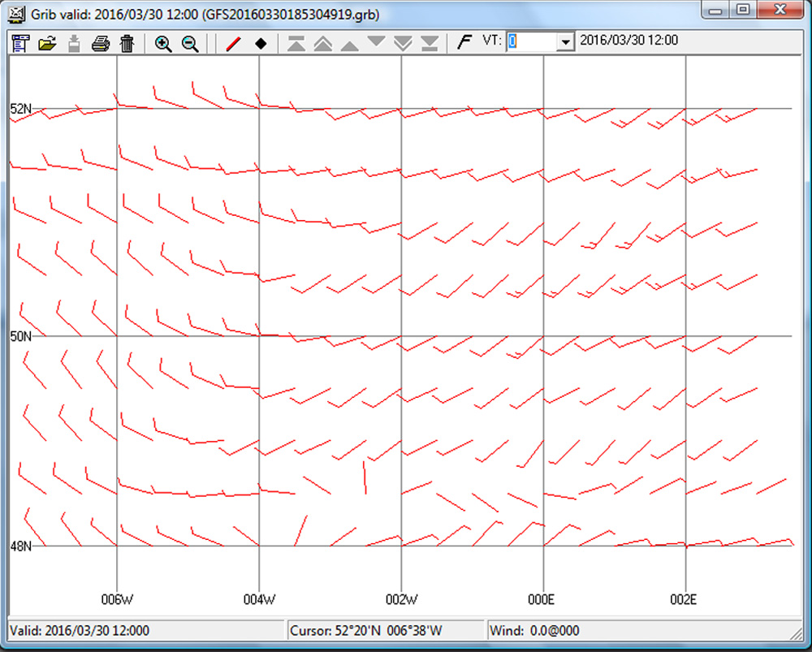Click the double up arrow button

pyautogui.click(x=323, y=43)
